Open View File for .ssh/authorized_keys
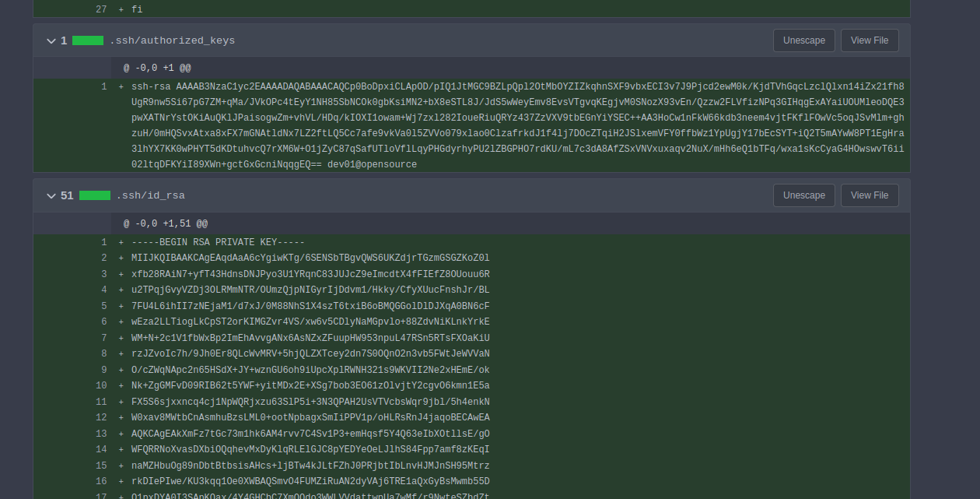Screen dimensions: 980x499 [x=870, y=40]
